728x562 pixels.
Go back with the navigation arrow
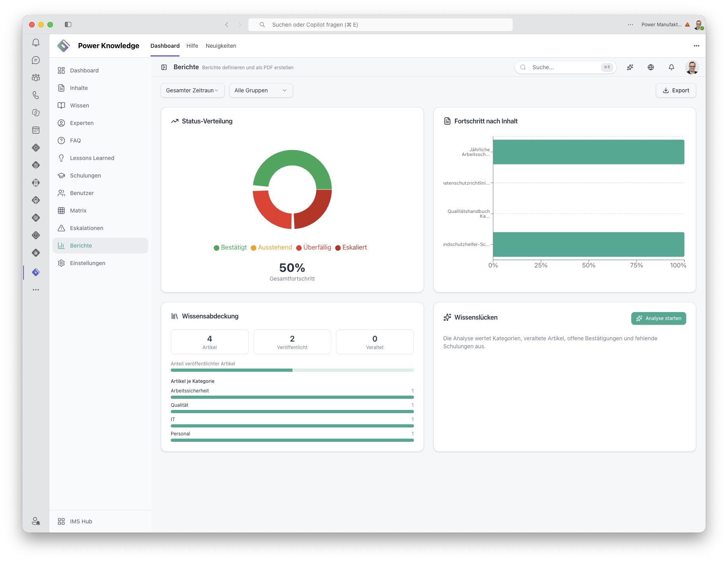click(227, 25)
